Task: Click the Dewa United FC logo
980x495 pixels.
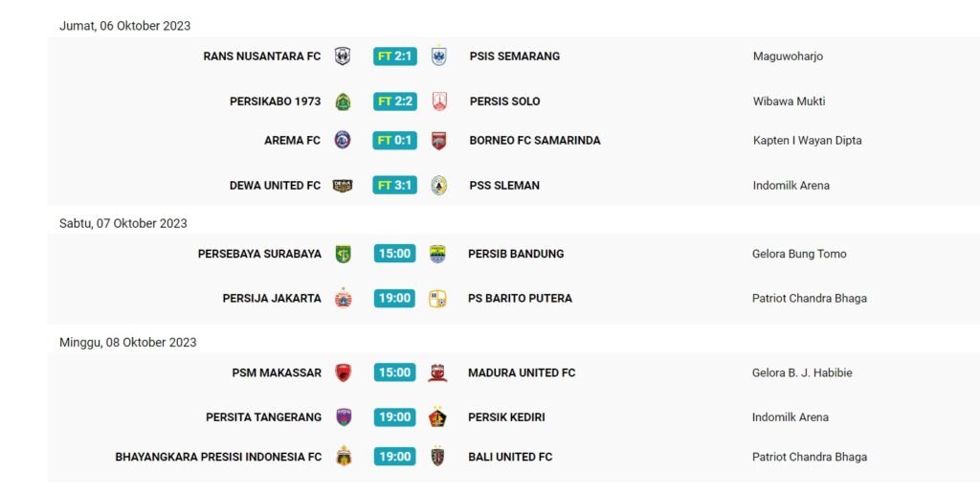Action: click(x=342, y=186)
